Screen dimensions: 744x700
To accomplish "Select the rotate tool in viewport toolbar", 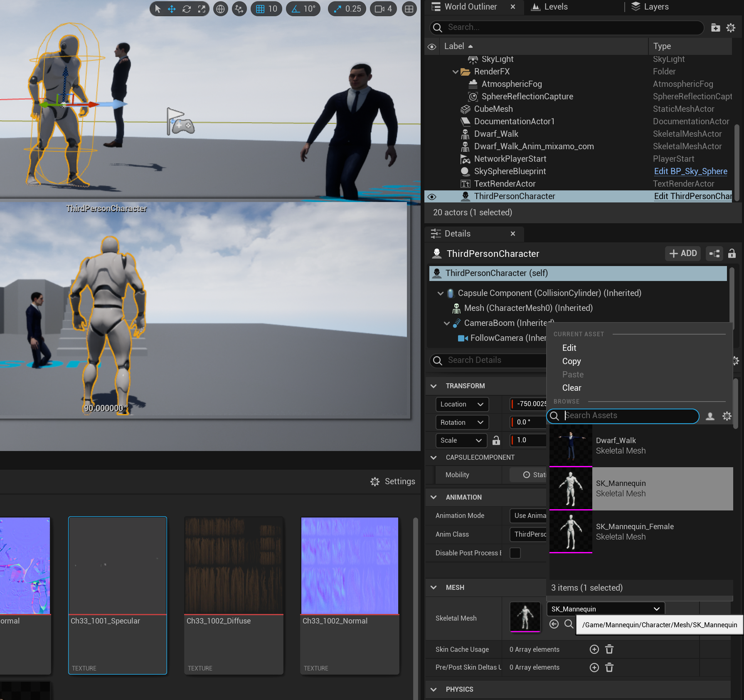I will [x=187, y=9].
